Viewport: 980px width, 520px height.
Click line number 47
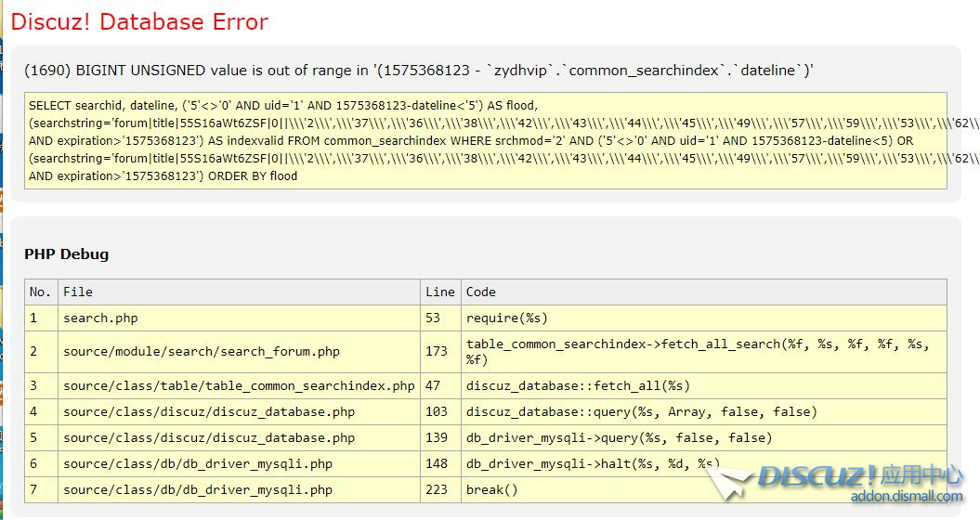pyautogui.click(x=440, y=386)
